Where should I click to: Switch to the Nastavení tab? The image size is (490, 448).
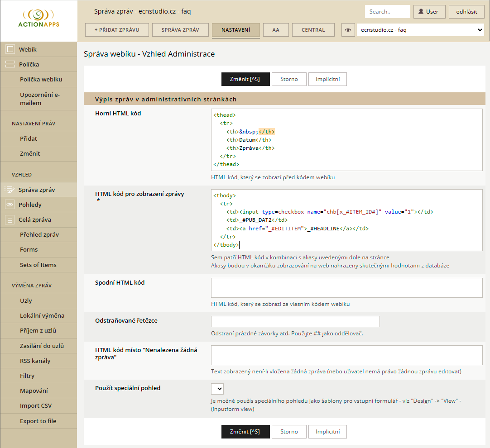coord(235,30)
